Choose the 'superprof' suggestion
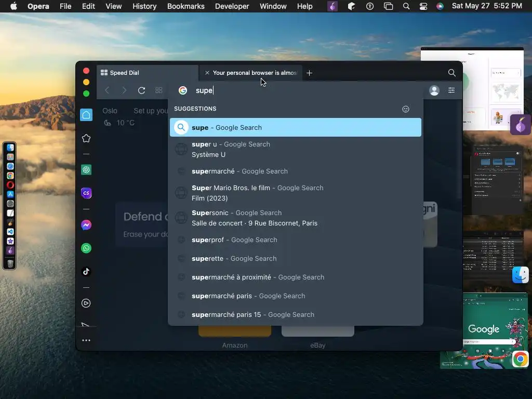This screenshot has width=532, height=399. click(x=296, y=240)
